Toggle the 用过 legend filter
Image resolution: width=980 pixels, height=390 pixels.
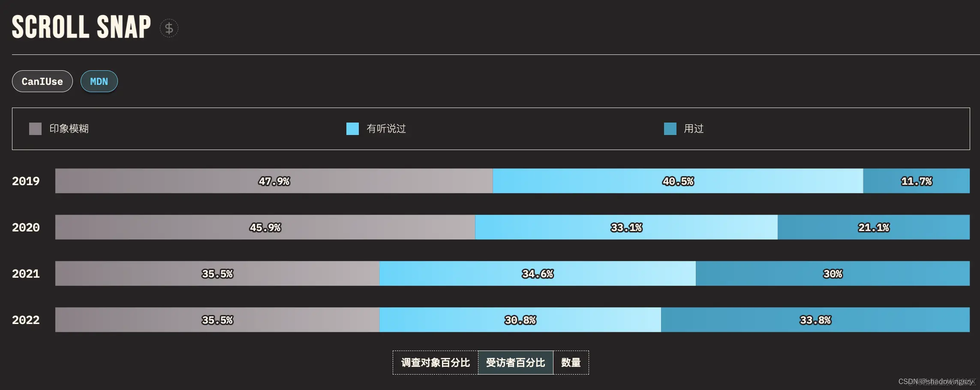point(693,129)
